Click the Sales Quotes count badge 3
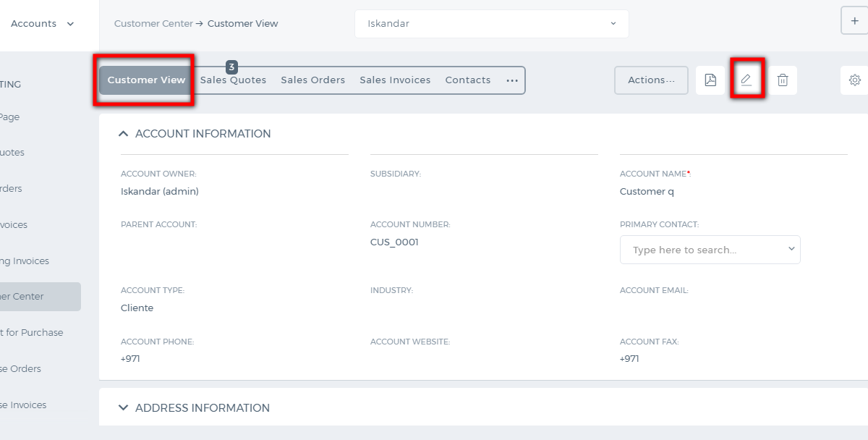Image resolution: width=868 pixels, height=440 pixels. pos(231,67)
